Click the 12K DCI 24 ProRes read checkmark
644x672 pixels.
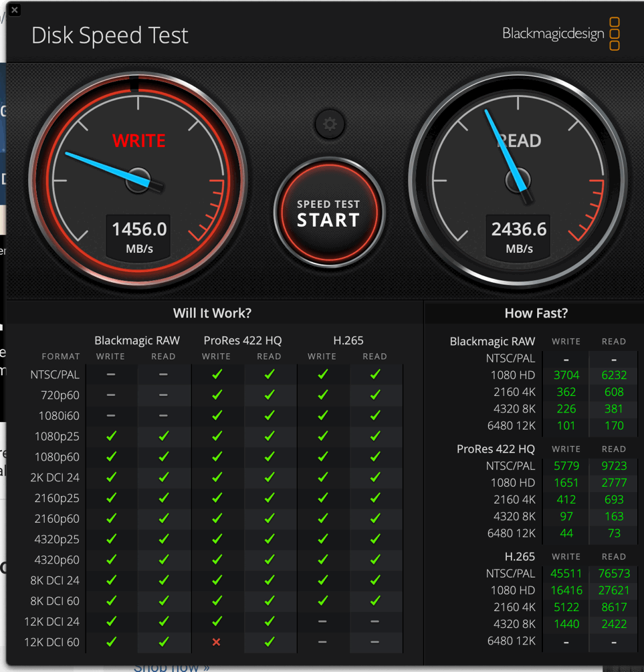(270, 621)
